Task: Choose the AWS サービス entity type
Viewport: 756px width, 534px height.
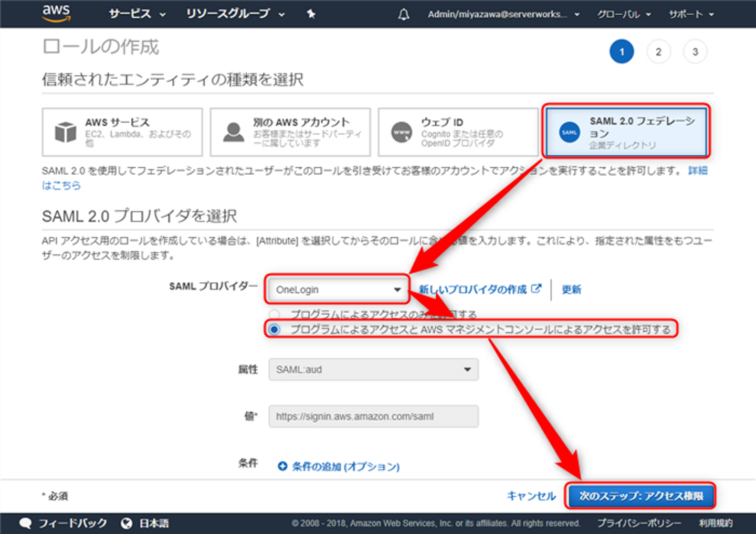Action: 122,132
